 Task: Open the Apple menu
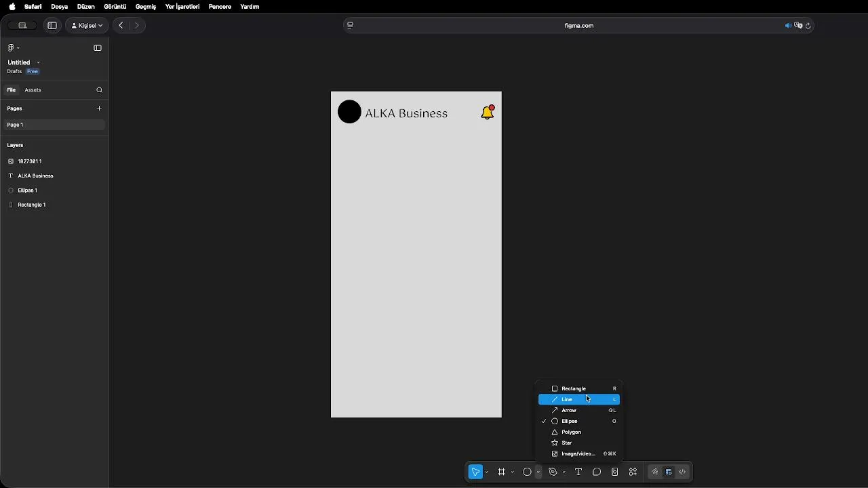pos(12,6)
